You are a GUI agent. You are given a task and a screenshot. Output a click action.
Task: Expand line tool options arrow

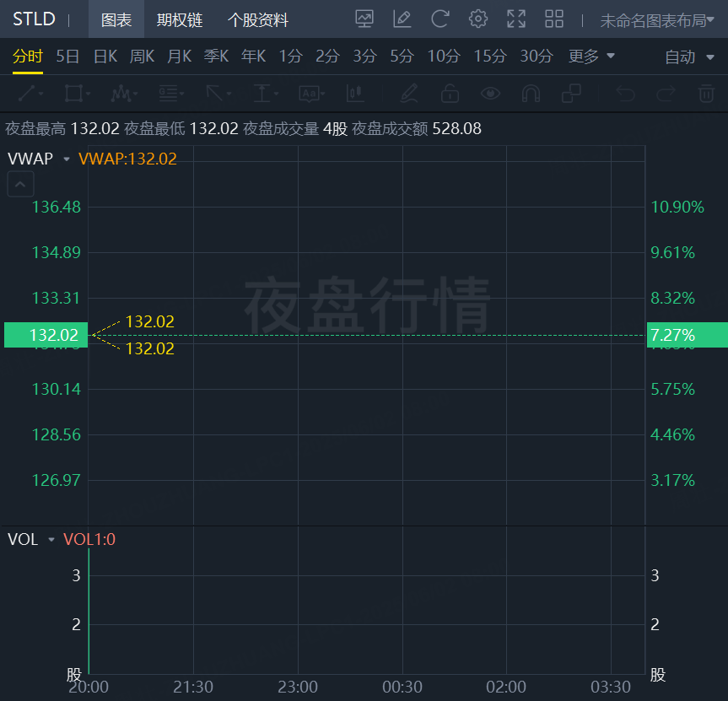(x=41, y=94)
